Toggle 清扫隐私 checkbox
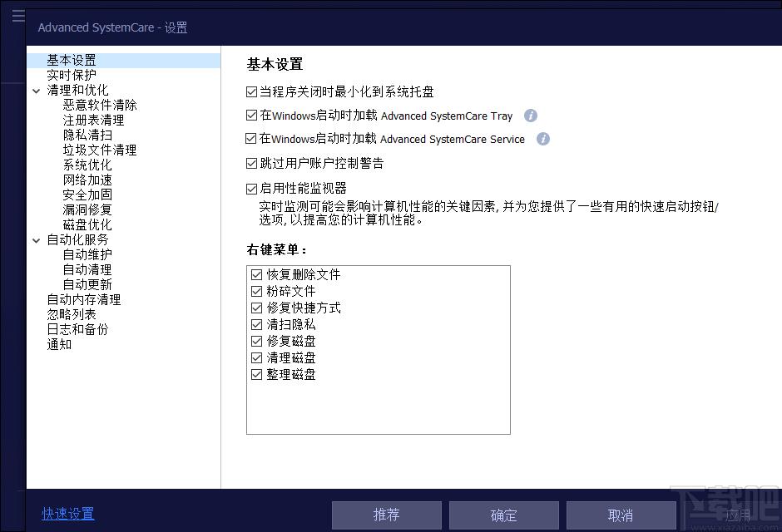782x532 pixels. [x=256, y=325]
